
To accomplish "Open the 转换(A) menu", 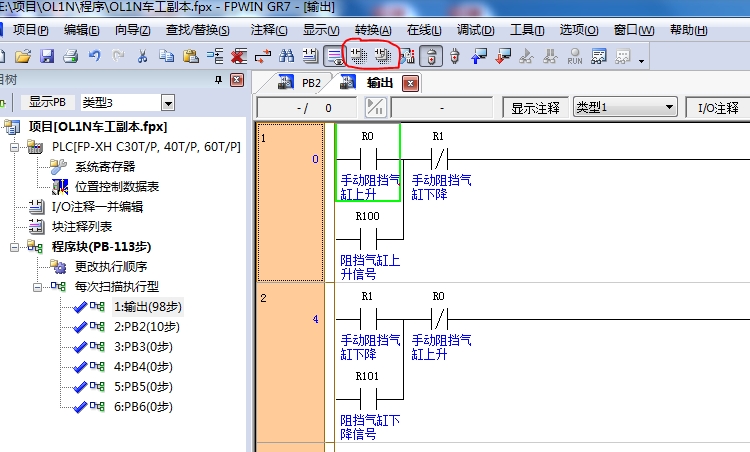I will 373,30.
